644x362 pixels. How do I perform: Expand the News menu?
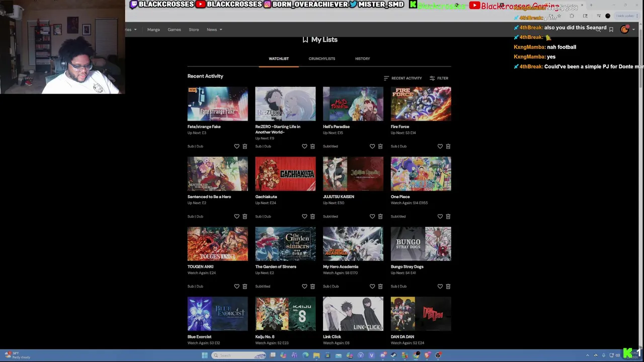[214, 30]
